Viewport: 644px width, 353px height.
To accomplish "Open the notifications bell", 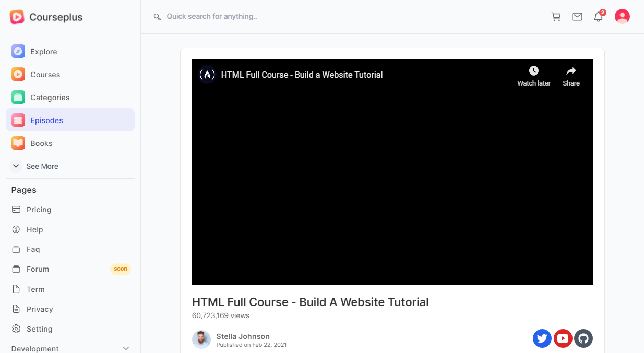I will click(x=599, y=17).
